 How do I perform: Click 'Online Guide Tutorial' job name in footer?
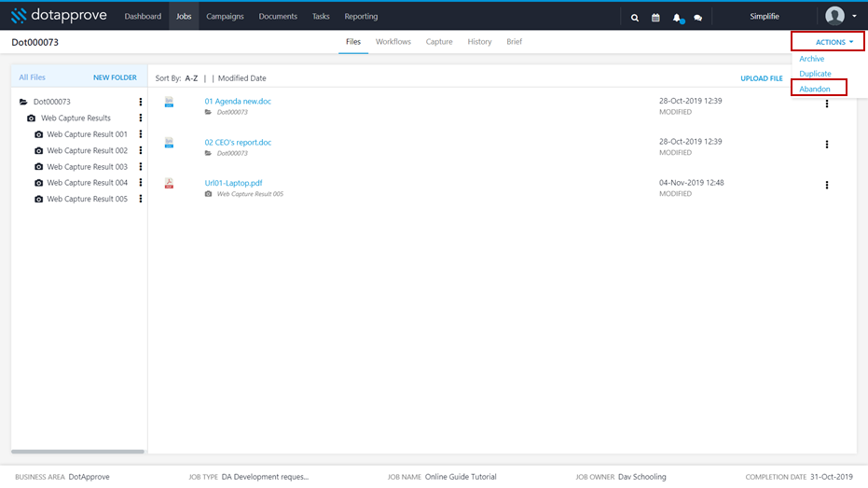pos(461,477)
